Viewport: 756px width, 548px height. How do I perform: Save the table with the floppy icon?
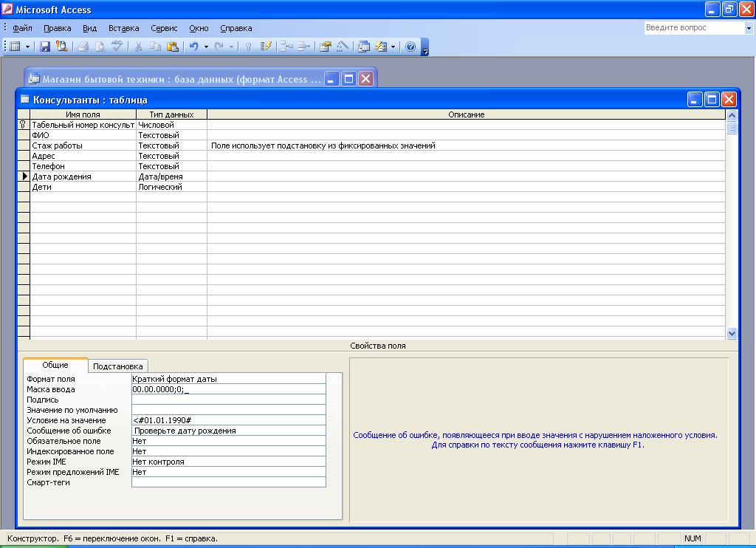tap(45, 47)
